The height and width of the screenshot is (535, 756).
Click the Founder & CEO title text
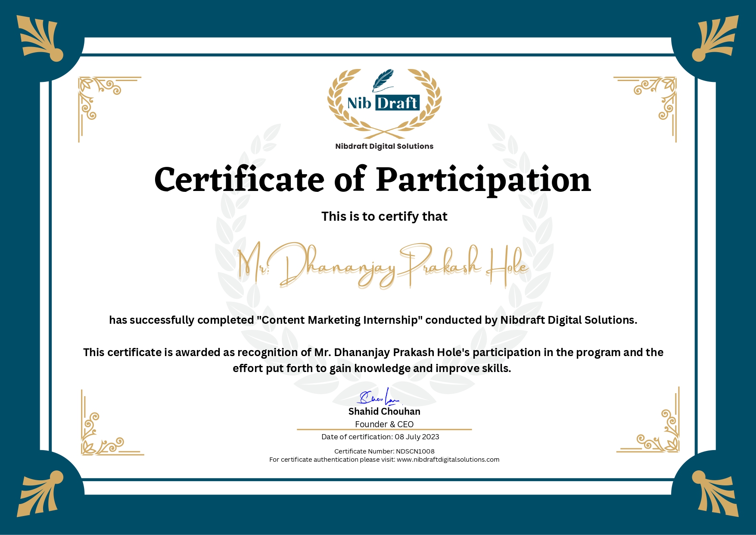(384, 424)
